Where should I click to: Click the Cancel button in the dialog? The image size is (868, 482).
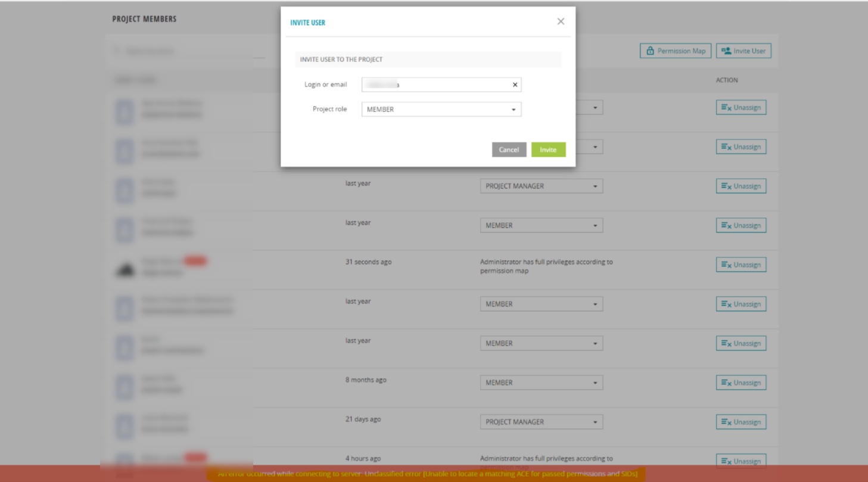coord(509,150)
